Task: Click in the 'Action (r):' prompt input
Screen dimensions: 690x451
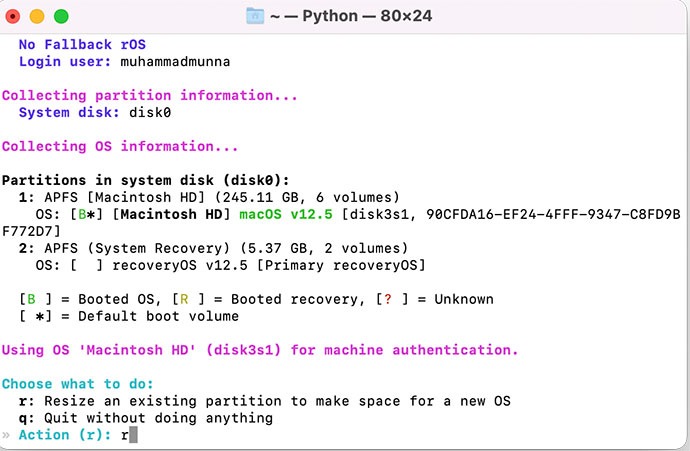Action: tap(129, 435)
